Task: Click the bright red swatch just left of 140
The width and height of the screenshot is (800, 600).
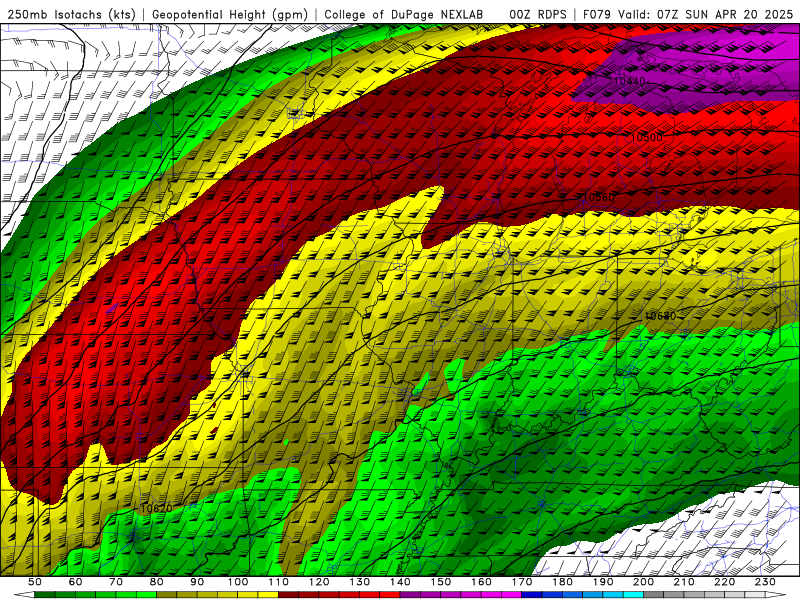Action: 390,595
